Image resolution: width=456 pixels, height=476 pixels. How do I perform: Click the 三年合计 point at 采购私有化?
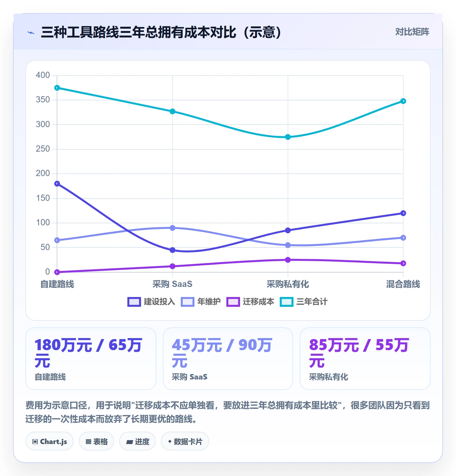288,137
